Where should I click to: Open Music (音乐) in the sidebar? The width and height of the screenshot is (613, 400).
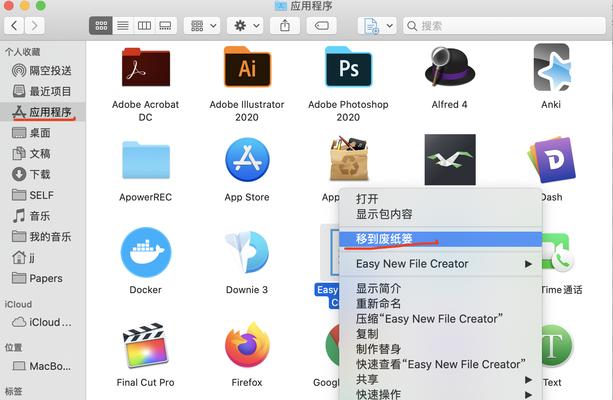click(x=42, y=215)
